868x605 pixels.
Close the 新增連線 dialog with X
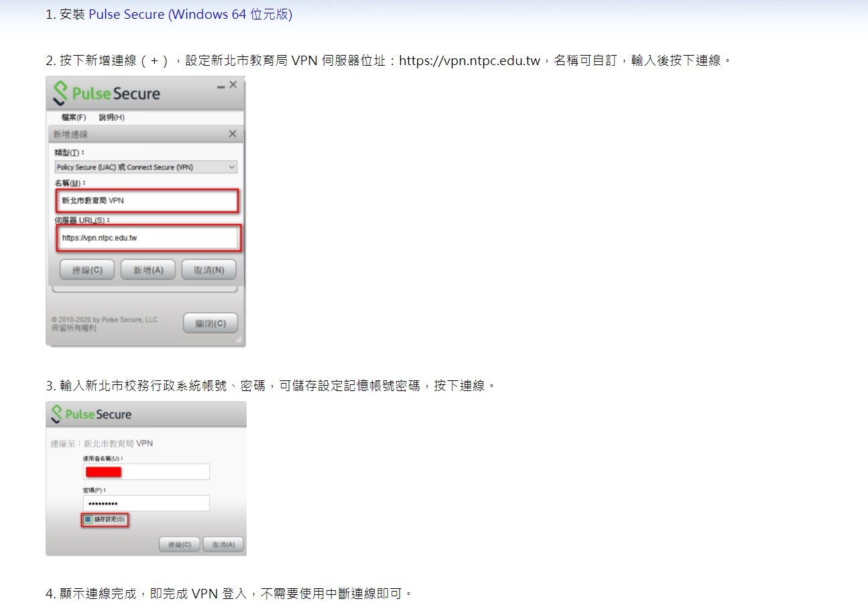[x=233, y=134]
